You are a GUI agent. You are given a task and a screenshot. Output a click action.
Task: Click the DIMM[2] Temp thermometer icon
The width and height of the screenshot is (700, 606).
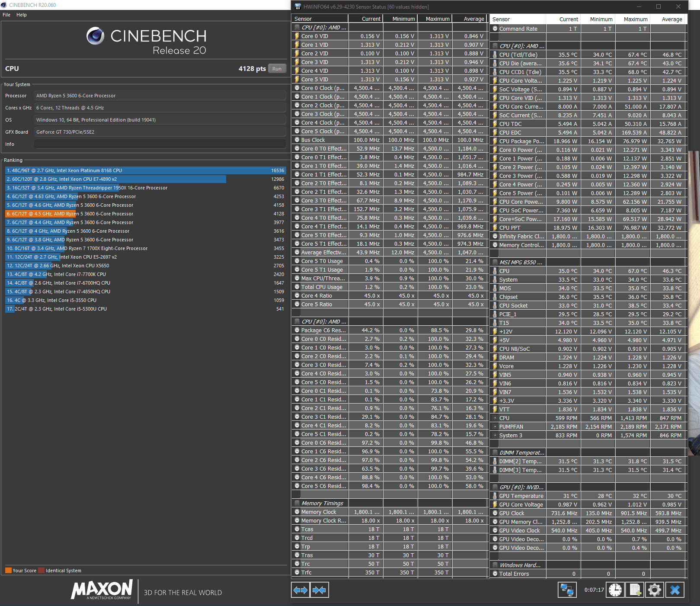[x=495, y=462]
